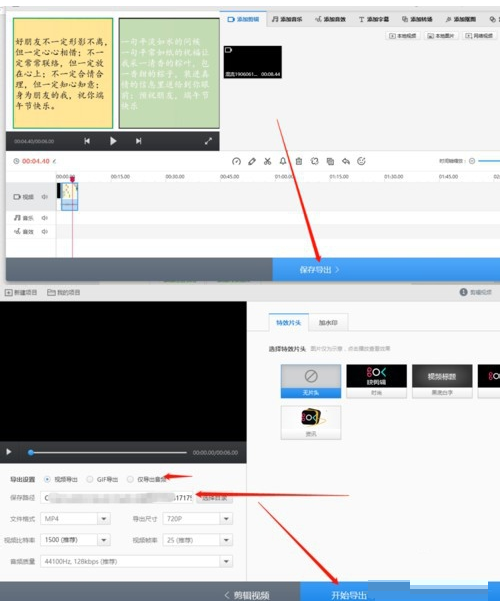Click the save path input field
This screenshot has height=601, width=500.
pyautogui.click(x=117, y=498)
